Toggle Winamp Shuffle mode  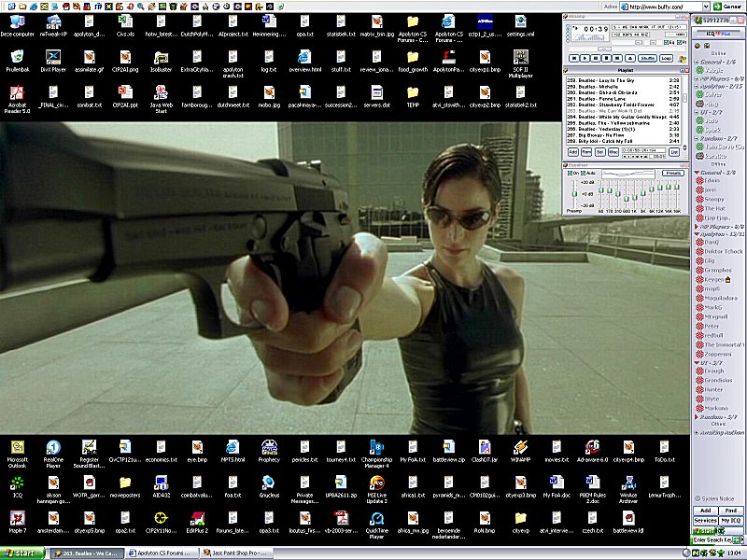[x=647, y=58]
